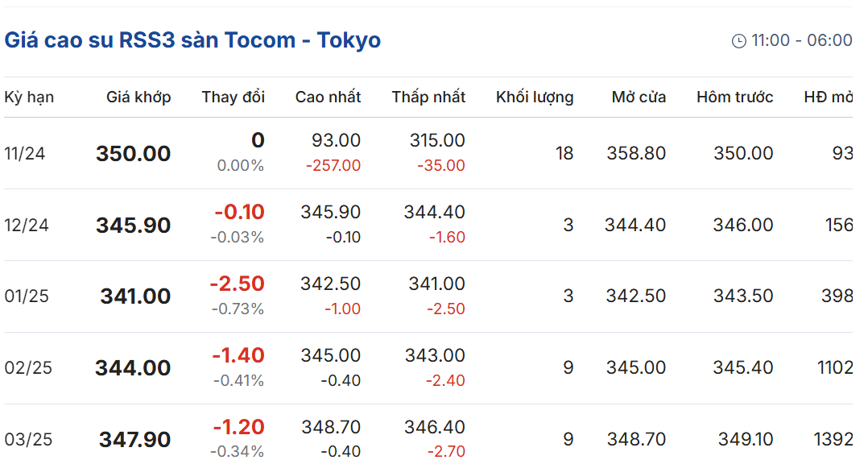868x460 pixels.
Task: Click the 01/25 contract term
Action: pos(27,296)
